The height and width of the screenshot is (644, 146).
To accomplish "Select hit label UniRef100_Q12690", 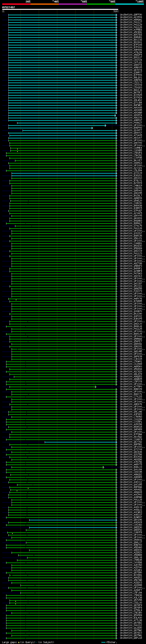I will pos(131,628).
